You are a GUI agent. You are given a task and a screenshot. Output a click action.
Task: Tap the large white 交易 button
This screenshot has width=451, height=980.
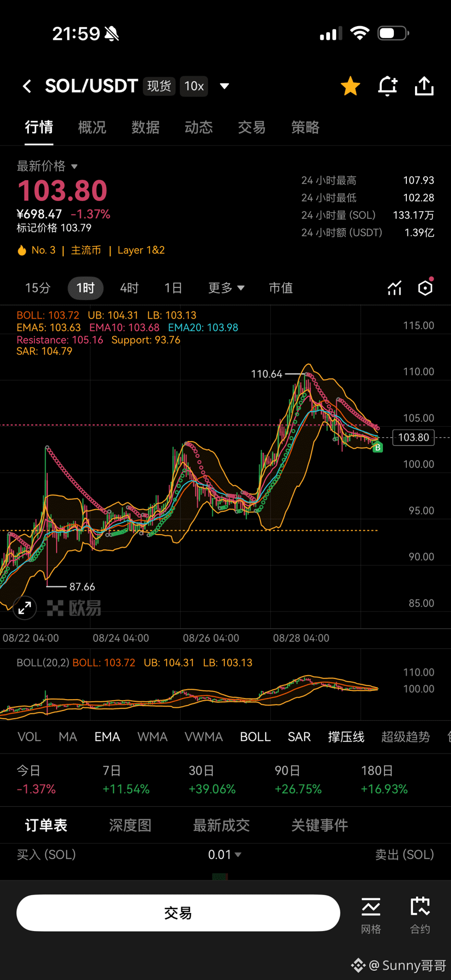(178, 913)
